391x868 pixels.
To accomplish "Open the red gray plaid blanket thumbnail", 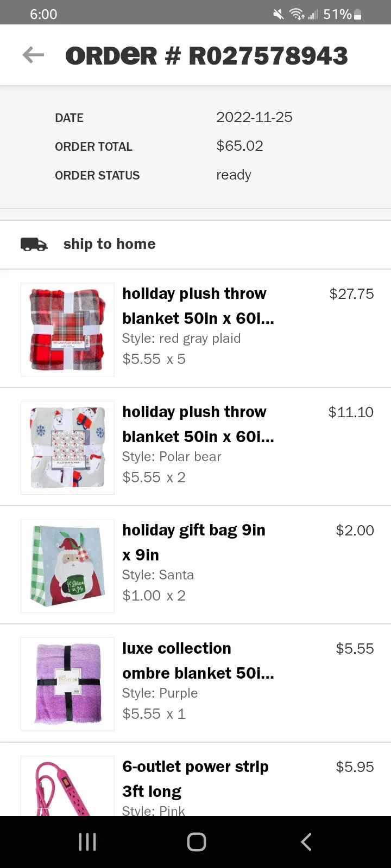I will pos(67,329).
